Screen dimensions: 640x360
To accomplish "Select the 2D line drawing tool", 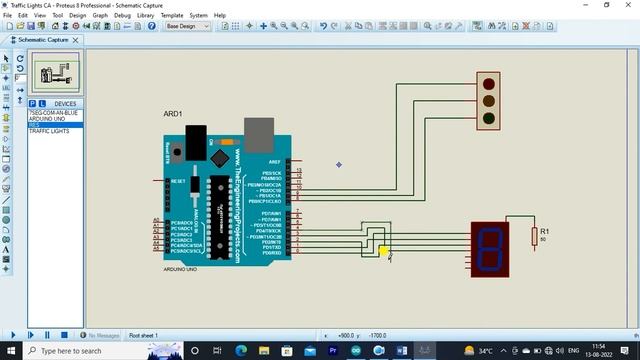I will click(6, 200).
